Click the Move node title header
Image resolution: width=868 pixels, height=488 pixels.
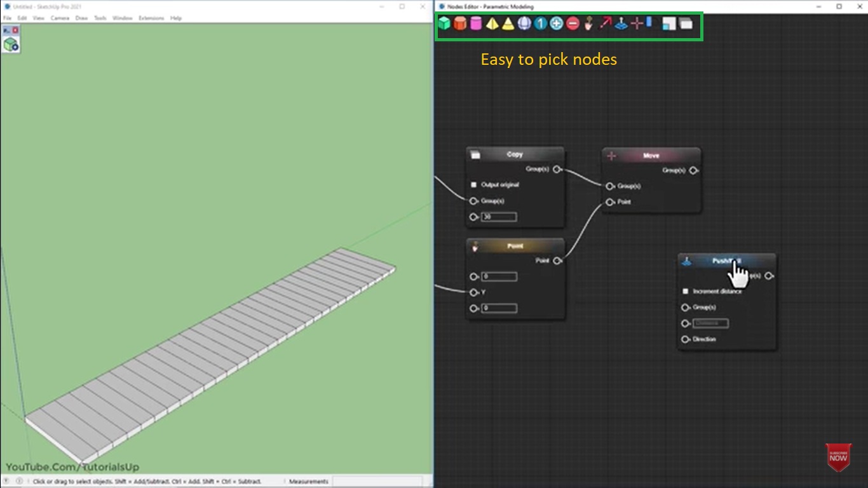pos(651,156)
